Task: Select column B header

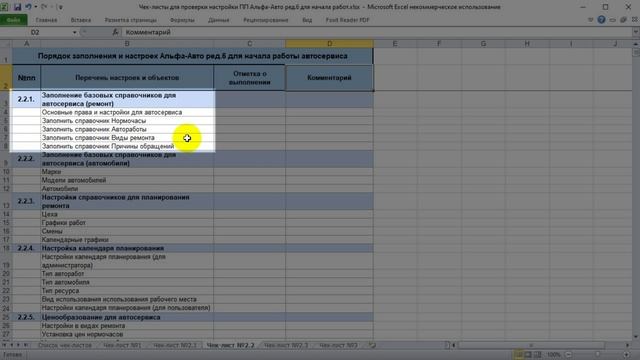Action: (x=127, y=44)
